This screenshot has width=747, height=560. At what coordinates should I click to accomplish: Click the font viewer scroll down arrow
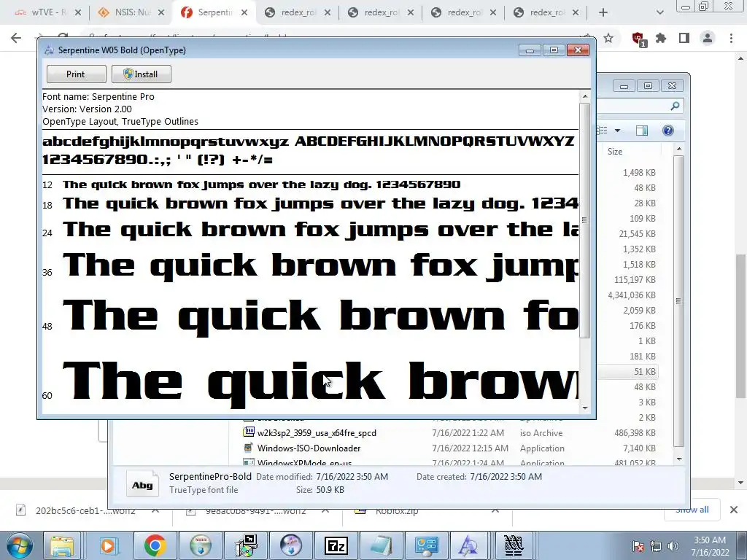click(x=585, y=408)
